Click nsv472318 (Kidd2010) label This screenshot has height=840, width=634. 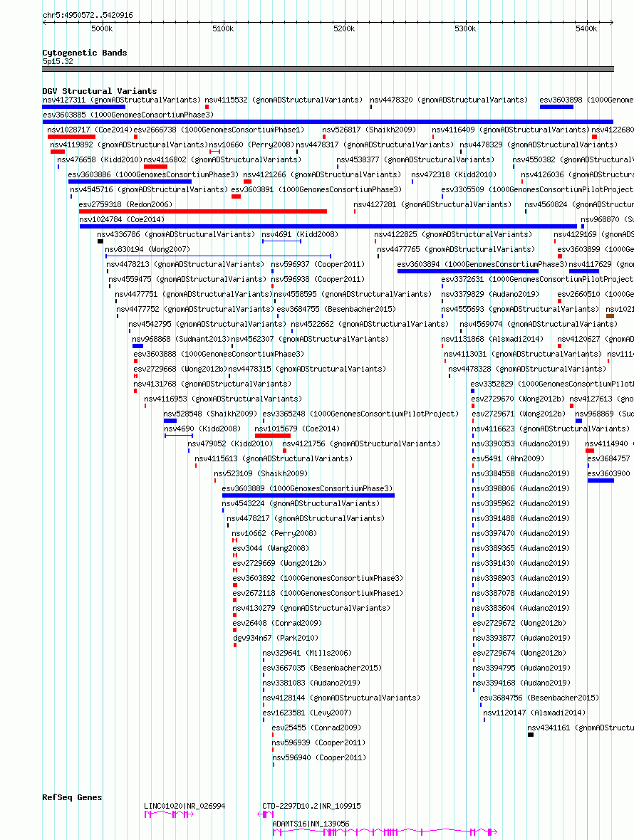[453, 174]
